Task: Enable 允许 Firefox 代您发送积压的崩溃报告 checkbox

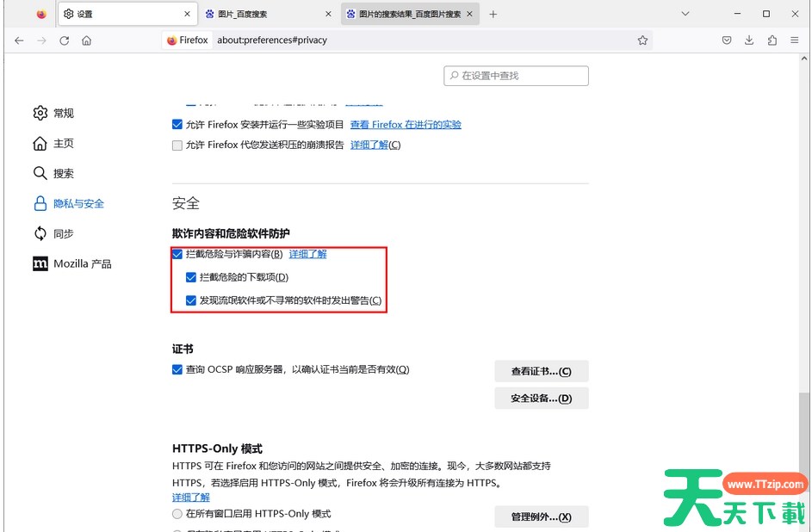Action: coord(177,145)
